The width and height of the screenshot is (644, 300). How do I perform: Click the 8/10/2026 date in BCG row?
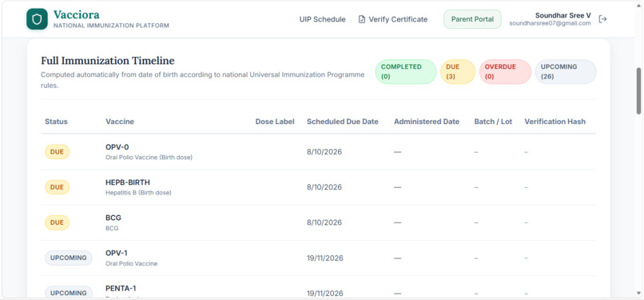coord(324,222)
